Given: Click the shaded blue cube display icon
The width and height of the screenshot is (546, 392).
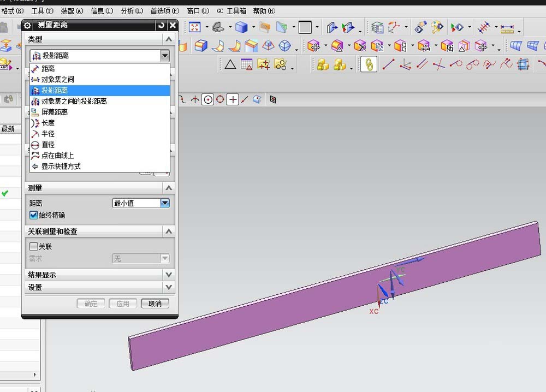Looking at the screenshot, I should point(241,27).
